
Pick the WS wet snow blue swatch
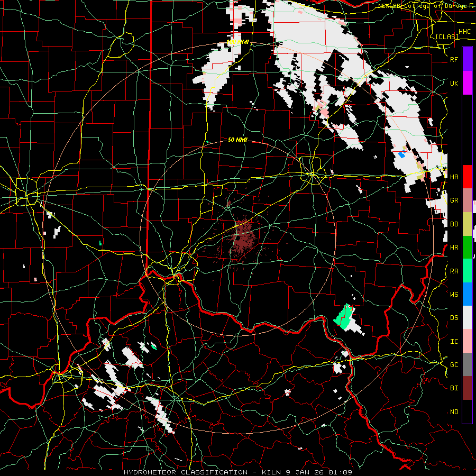click(467, 294)
